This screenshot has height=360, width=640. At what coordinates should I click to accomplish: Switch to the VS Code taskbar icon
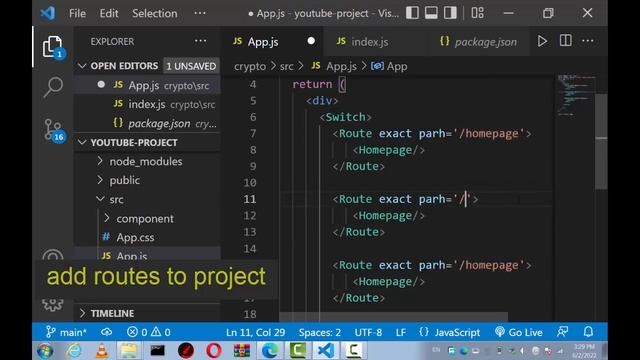coord(325,351)
